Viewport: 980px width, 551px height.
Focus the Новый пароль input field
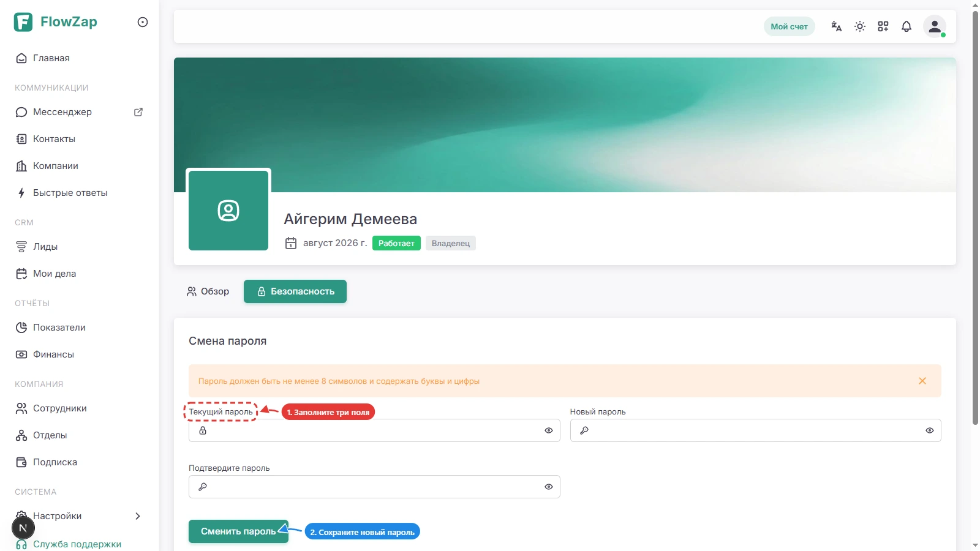click(x=755, y=430)
